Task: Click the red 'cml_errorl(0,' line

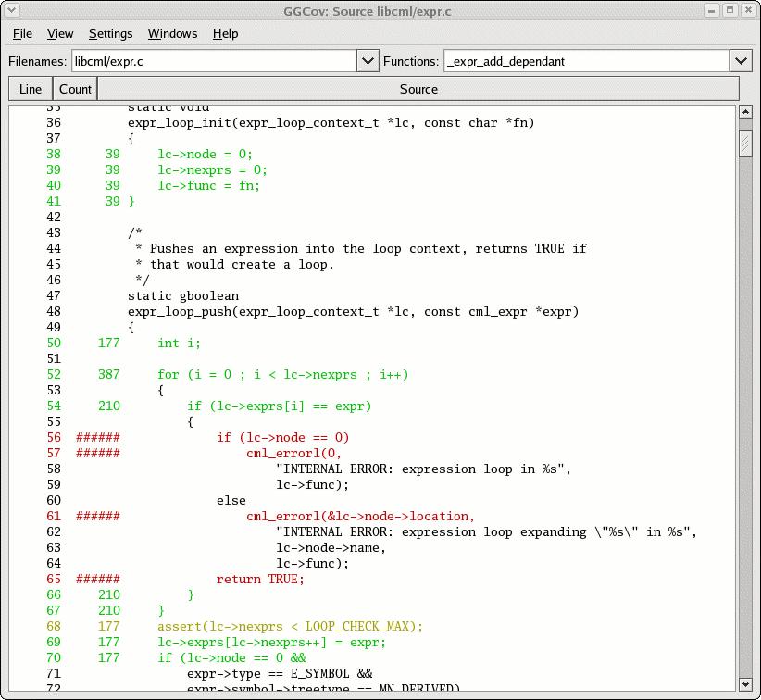Action: point(294,454)
